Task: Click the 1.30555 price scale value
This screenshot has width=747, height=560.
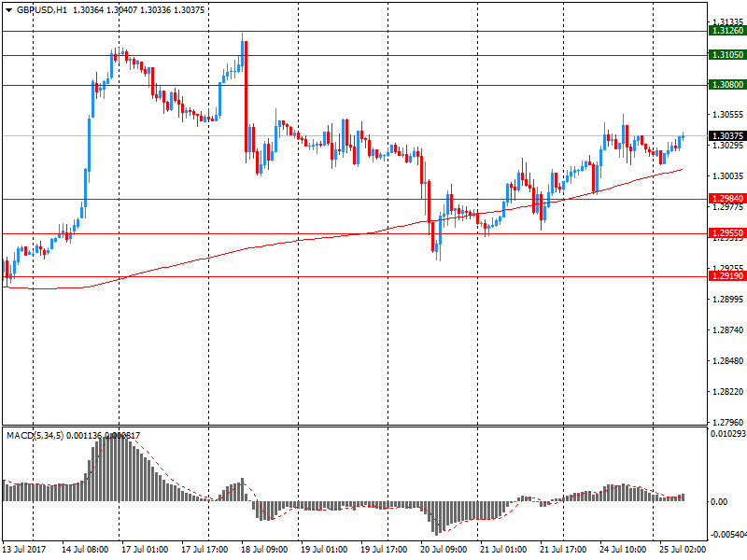Action: click(x=728, y=115)
